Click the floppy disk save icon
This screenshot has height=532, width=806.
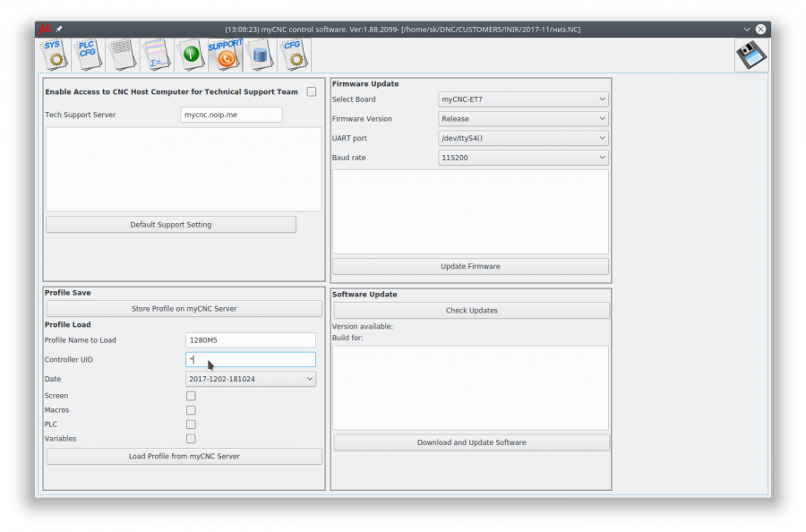point(751,55)
